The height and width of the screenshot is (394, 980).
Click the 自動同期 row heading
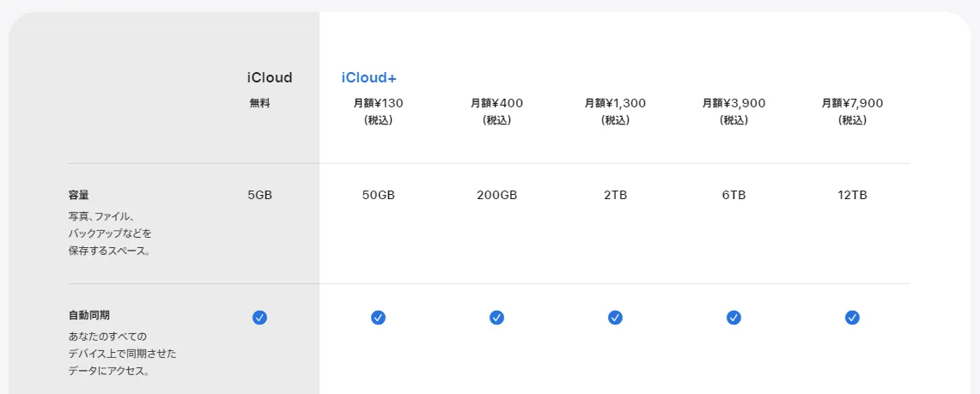[x=89, y=315]
